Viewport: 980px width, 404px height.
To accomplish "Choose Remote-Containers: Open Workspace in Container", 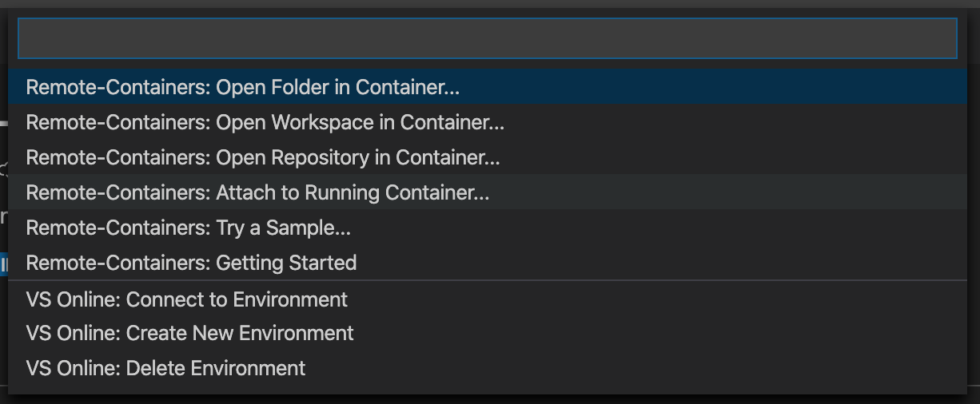I will pos(265,122).
